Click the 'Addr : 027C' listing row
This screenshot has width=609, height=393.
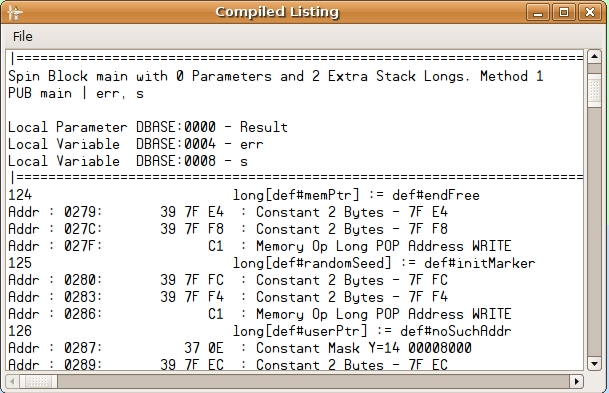tap(228, 229)
